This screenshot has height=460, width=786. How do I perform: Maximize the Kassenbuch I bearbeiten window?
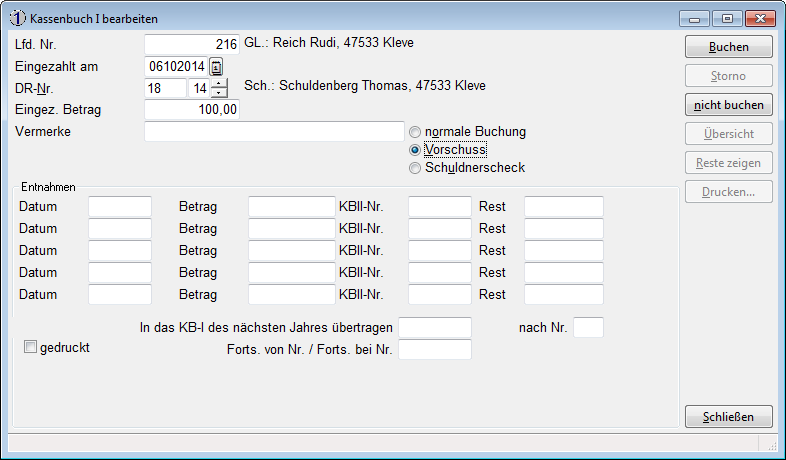[727, 18]
